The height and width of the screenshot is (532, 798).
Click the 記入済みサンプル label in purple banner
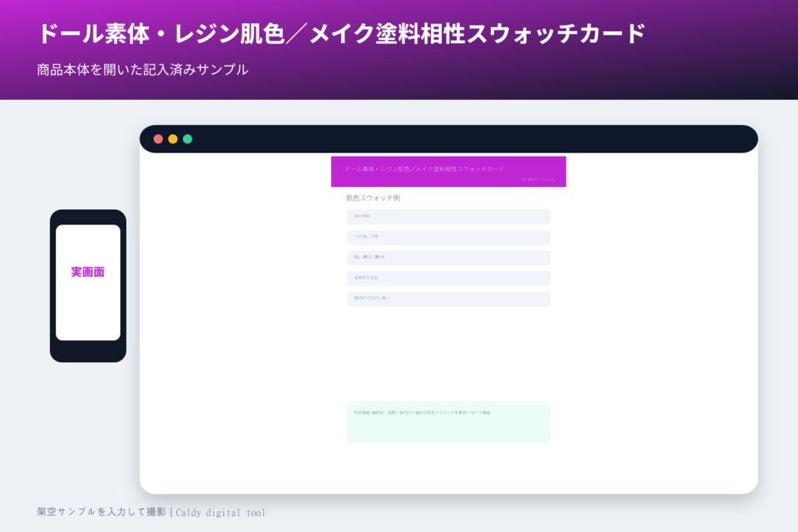click(538, 179)
